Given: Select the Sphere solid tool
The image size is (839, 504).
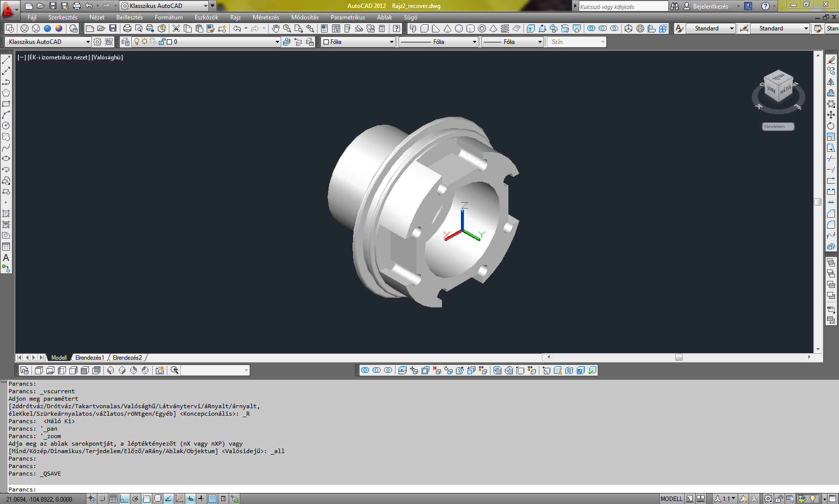Looking at the screenshot, I should (459, 28).
